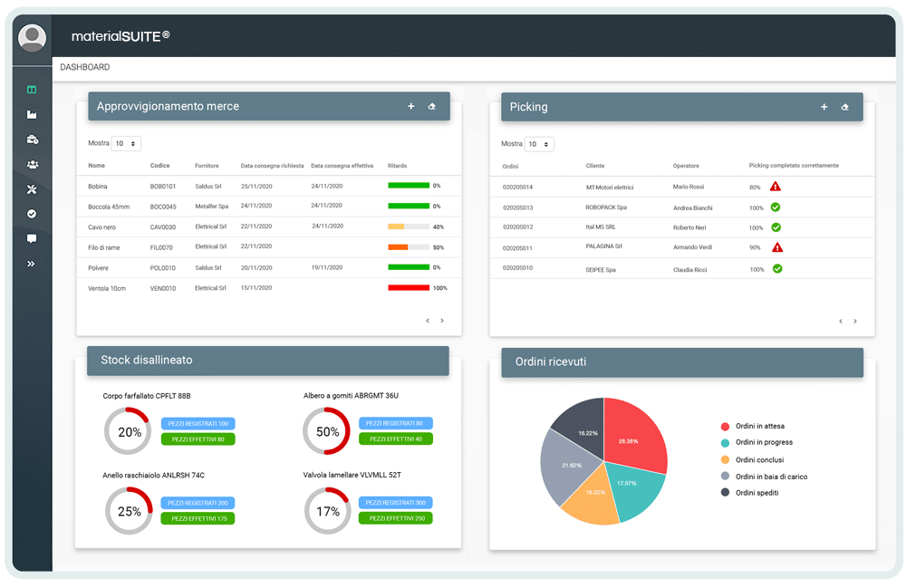Screen dimensions: 906x588
Task: Open the factory icon in sidebar
Action: (x=32, y=115)
